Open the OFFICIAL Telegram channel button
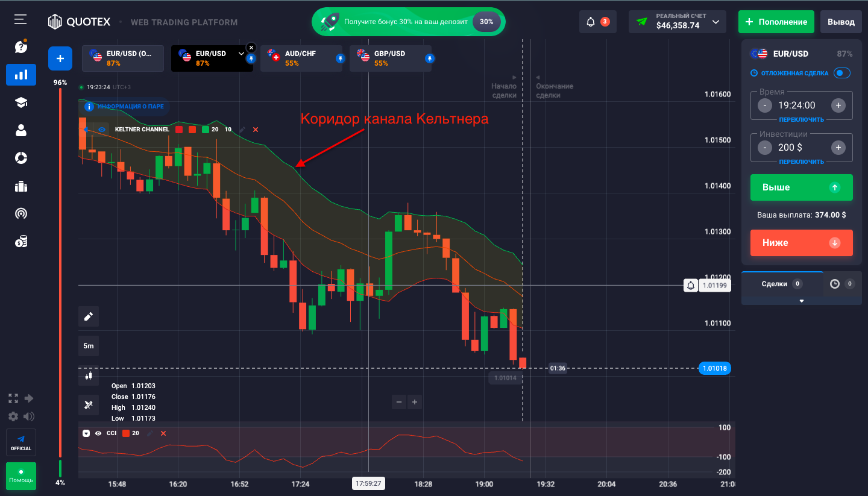The width and height of the screenshot is (868, 496). click(x=21, y=442)
